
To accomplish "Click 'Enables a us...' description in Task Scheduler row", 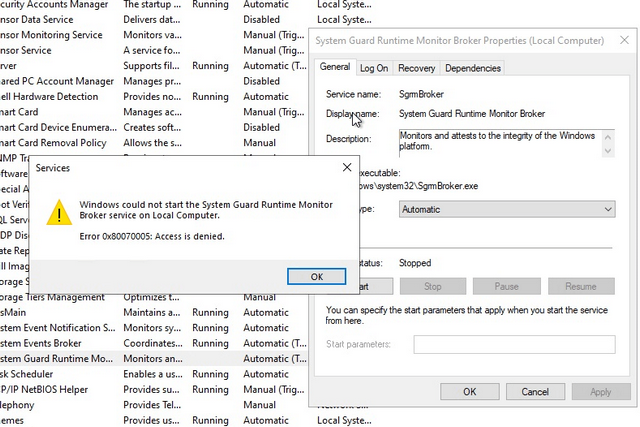I will (x=151, y=374).
